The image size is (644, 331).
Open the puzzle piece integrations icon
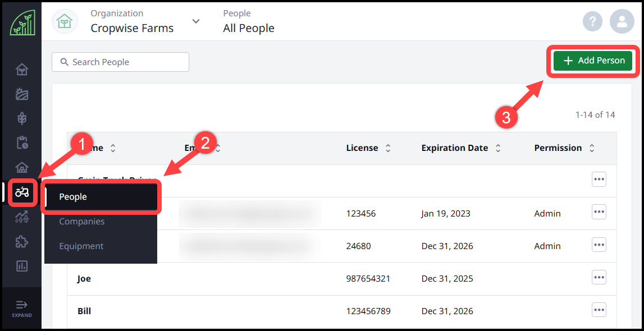[22, 242]
